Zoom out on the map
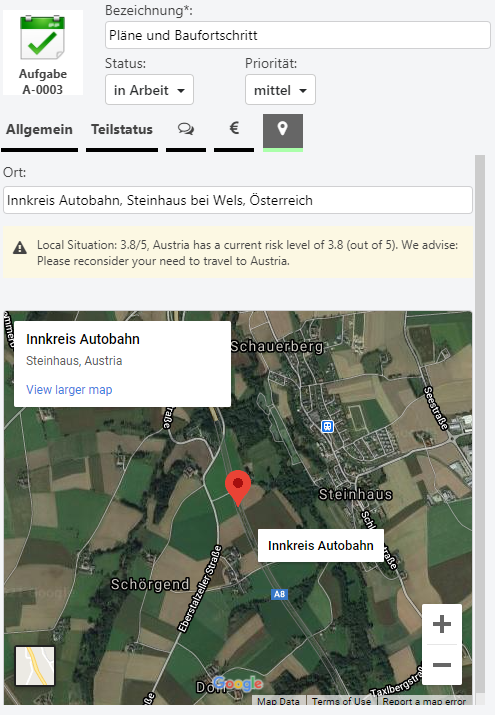This screenshot has width=495, height=715. pyautogui.click(x=442, y=665)
